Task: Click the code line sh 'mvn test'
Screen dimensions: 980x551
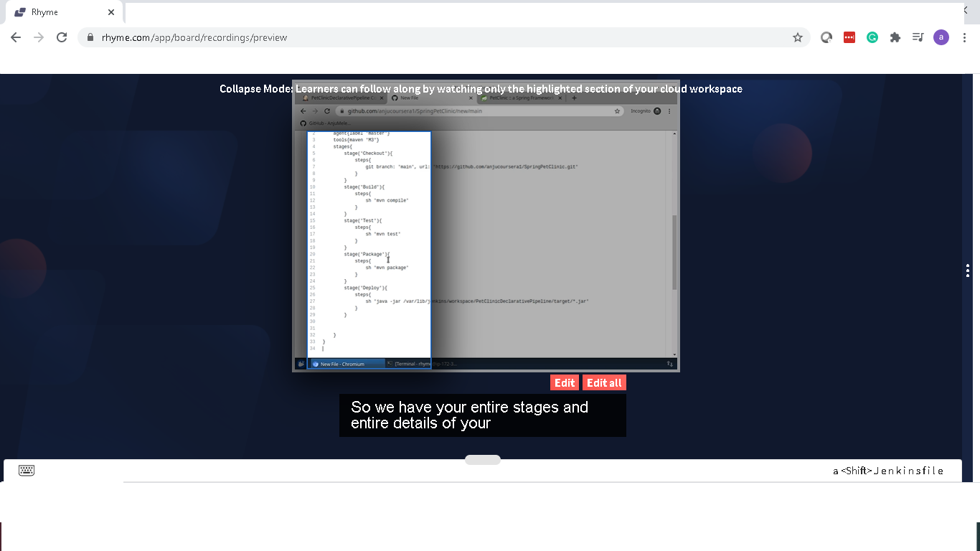Action: (x=383, y=234)
